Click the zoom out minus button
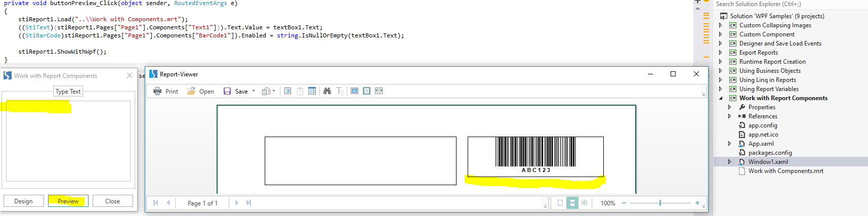The image size is (868, 216). pos(624,203)
